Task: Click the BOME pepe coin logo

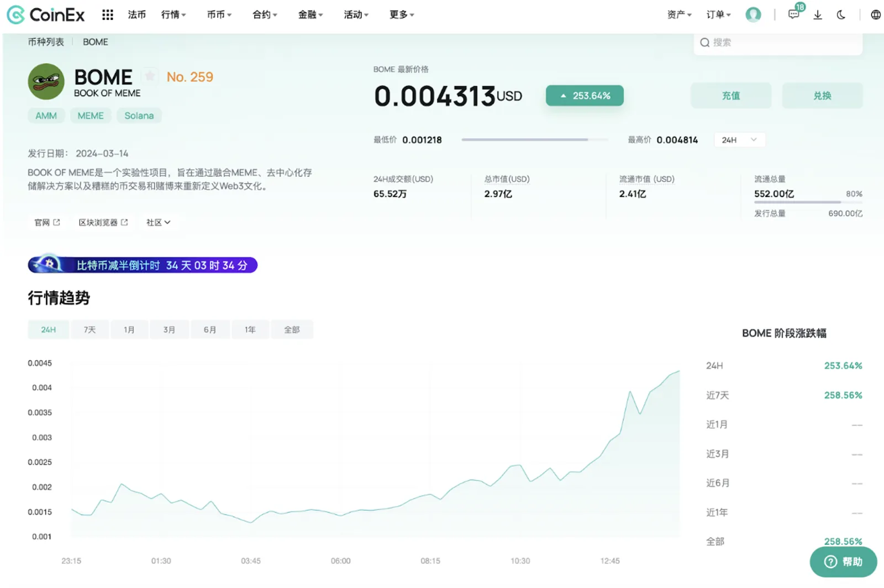Action: (x=46, y=81)
